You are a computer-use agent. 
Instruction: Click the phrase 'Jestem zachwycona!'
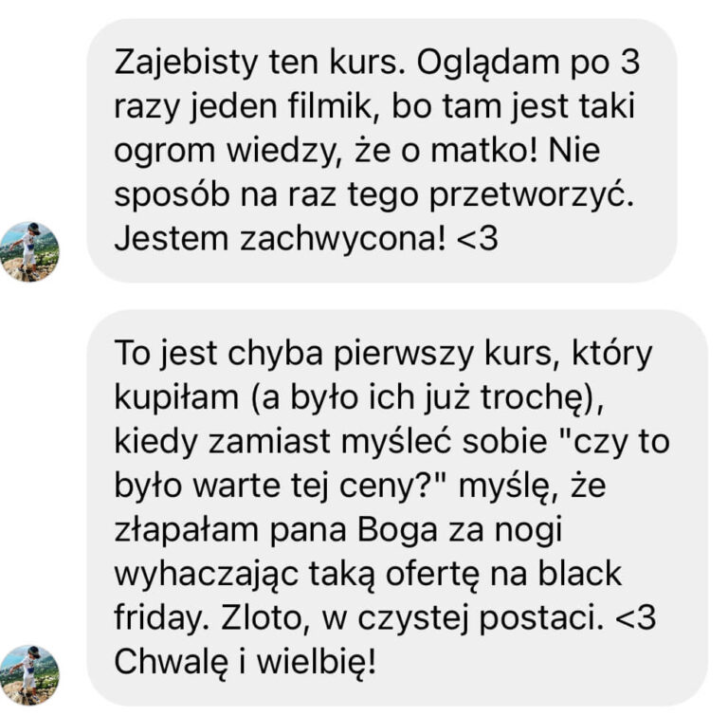[281, 239]
